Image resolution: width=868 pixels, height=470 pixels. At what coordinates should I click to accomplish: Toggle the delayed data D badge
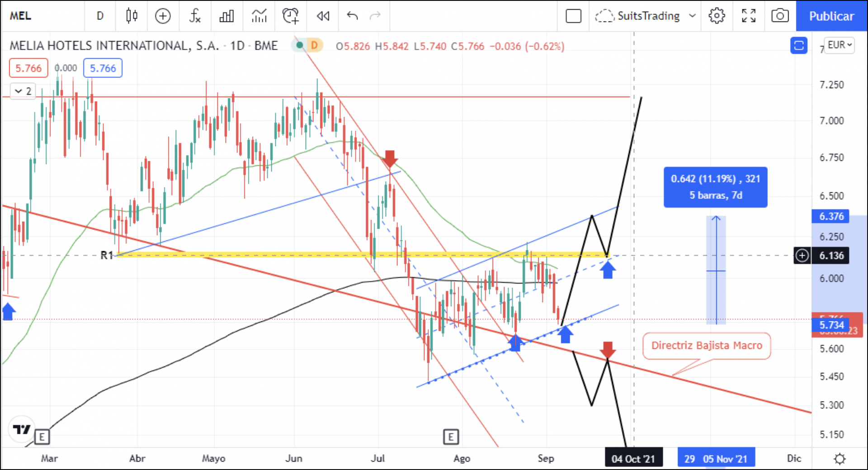pyautogui.click(x=314, y=45)
